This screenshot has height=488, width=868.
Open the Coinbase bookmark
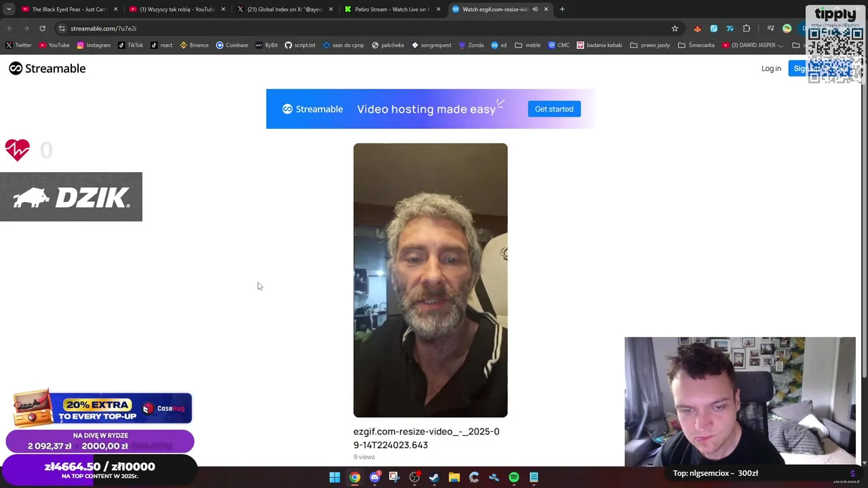(232, 45)
